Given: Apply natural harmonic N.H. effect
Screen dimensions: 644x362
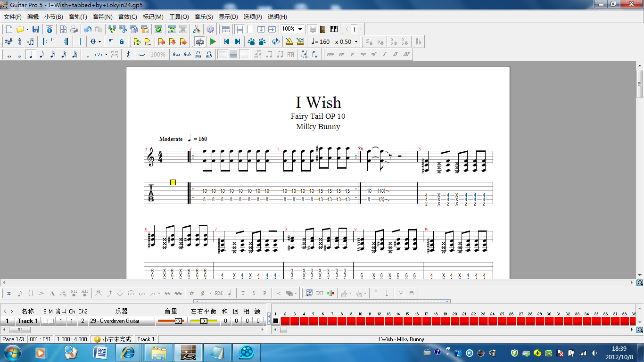Looking at the screenshot, I should 74,293.
